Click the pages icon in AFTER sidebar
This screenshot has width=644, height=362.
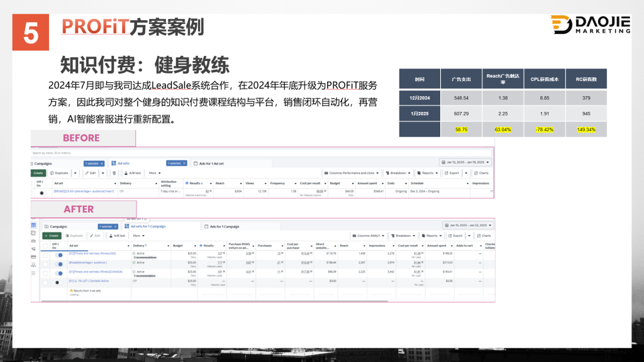(x=34, y=233)
